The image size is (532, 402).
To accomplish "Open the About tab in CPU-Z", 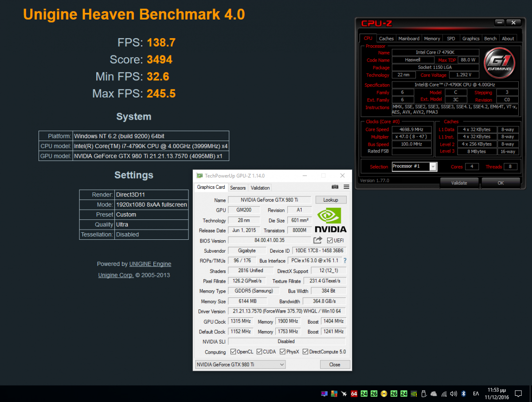I will click(508, 39).
